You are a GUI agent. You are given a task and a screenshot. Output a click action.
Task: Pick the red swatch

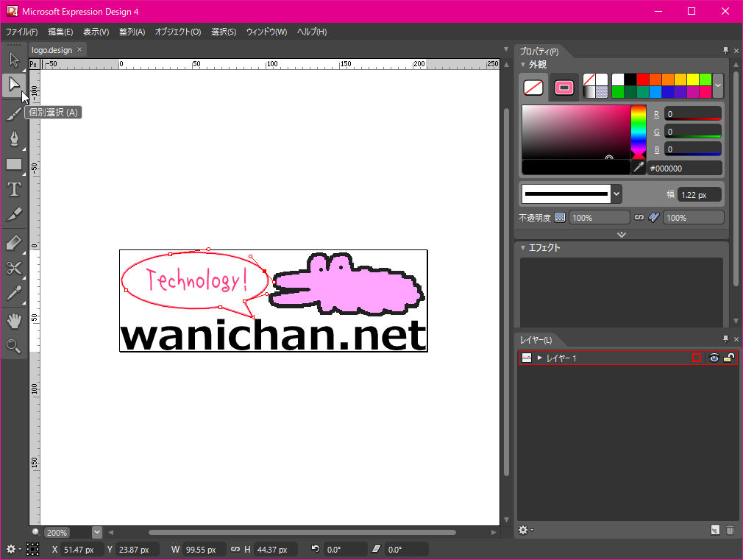pos(642,79)
